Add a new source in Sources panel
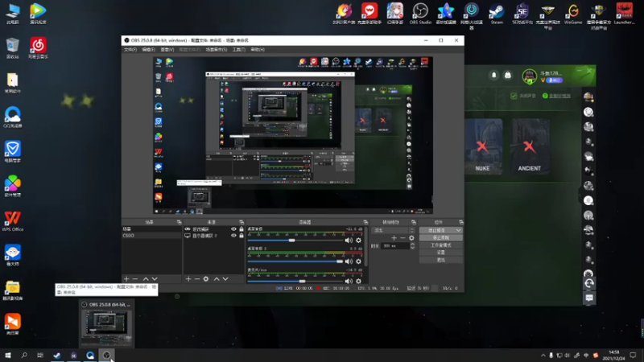Viewport: 644px width, 362px height. coord(188,279)
